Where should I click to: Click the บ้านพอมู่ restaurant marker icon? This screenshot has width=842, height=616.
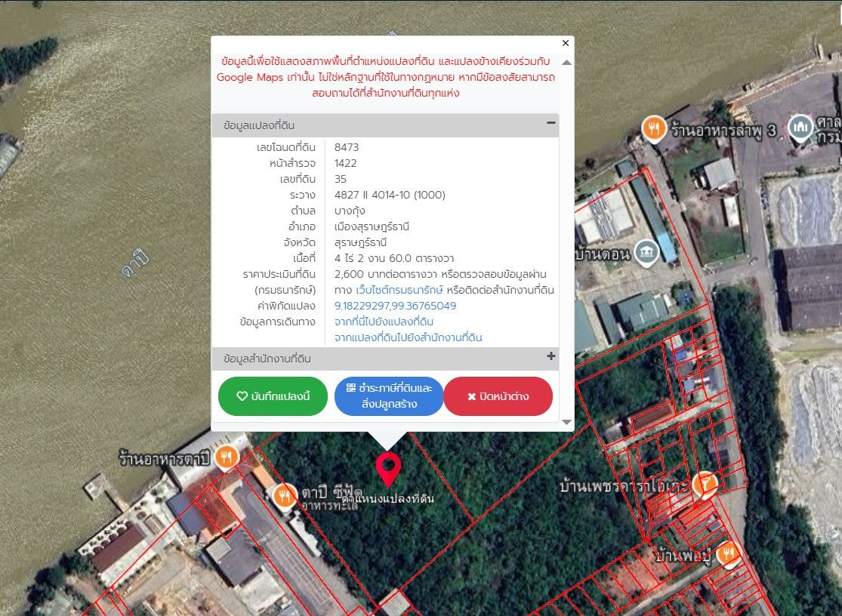[x=728, y=553]
